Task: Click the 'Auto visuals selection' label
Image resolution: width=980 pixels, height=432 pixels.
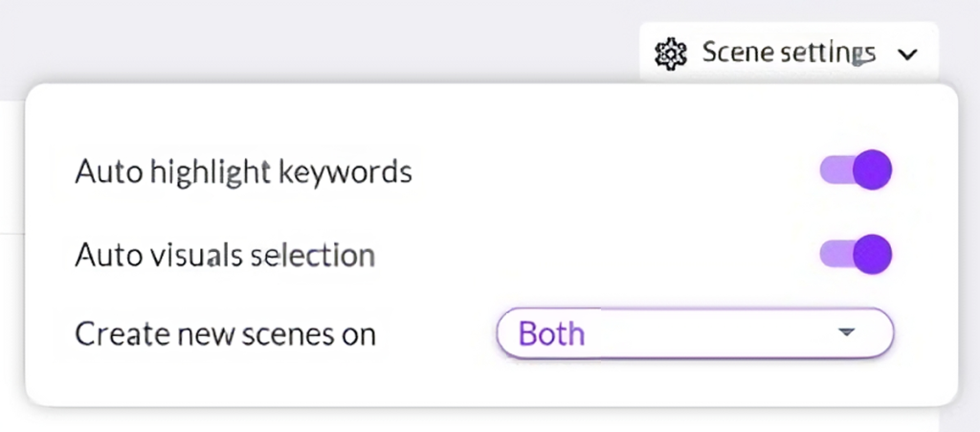Action: (224, 255)
